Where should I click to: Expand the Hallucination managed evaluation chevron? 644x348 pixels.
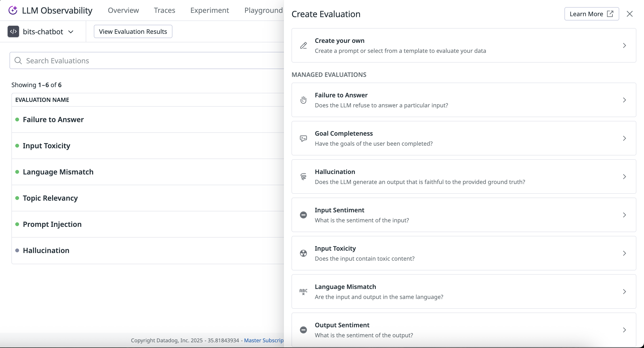tap(624, 177)
